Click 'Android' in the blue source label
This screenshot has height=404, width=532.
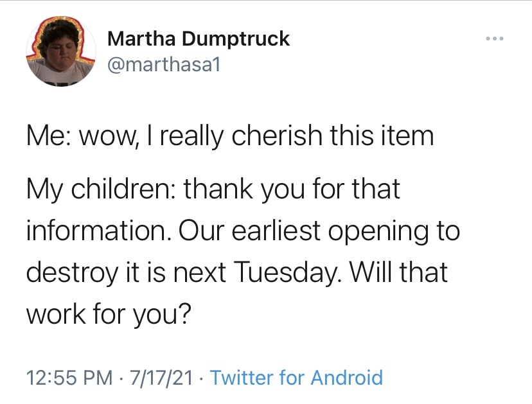347,377
